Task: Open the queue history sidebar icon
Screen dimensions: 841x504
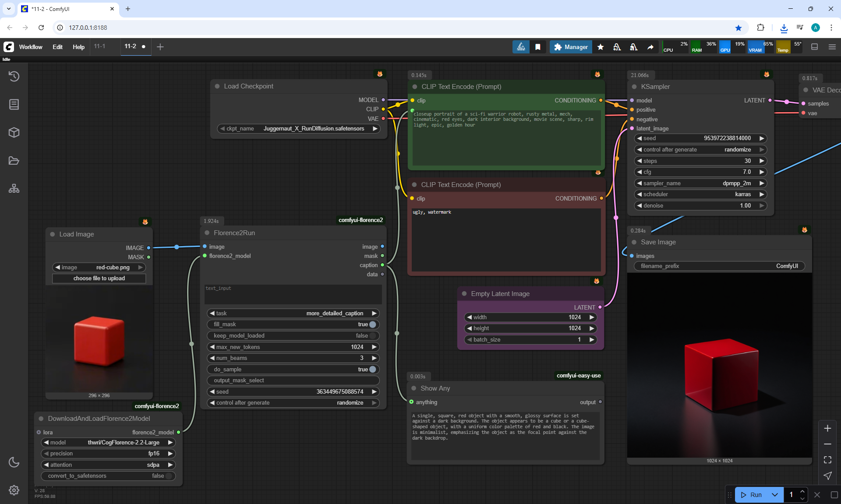Action: pyautogui.click(x=14, y=76)
